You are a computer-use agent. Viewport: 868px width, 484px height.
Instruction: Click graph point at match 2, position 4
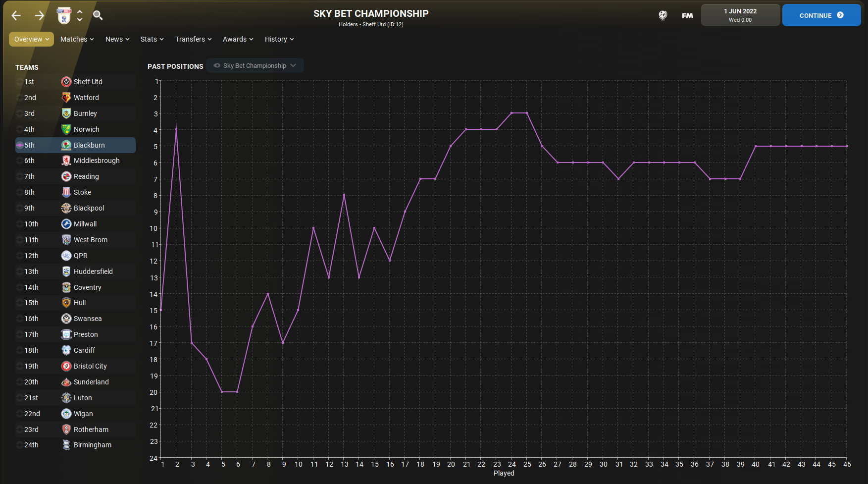coord(176,129)
